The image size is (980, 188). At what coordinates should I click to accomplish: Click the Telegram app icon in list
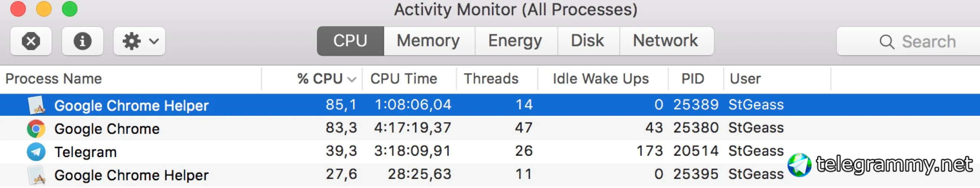point(36,152)
